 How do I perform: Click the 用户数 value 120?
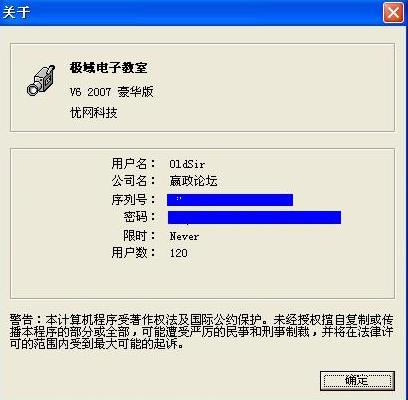point(178,253)
